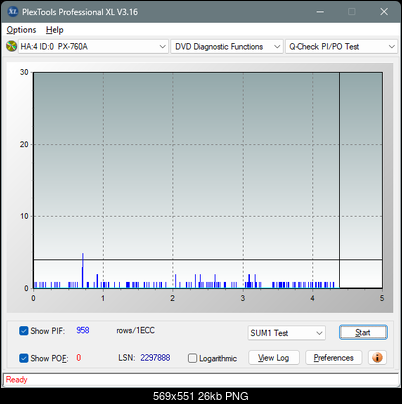
Task: Click the Start button
Action: tap(363, 332)
